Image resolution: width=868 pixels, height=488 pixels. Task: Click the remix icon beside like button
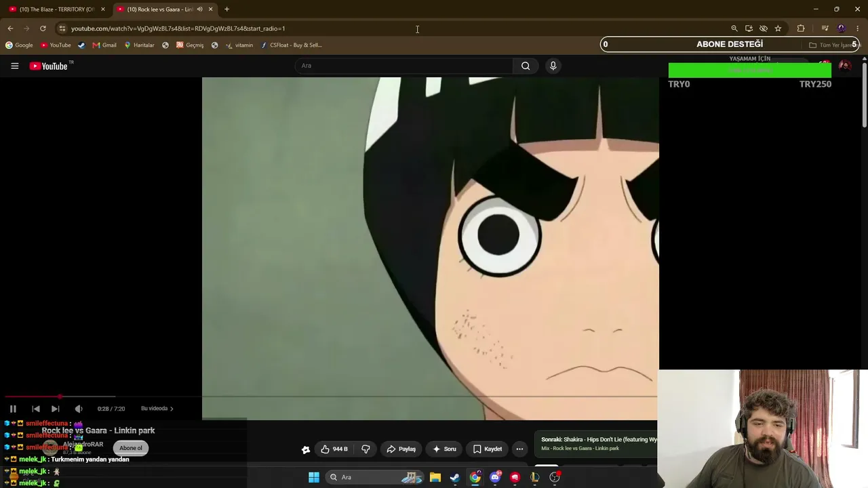click(306, 449)
